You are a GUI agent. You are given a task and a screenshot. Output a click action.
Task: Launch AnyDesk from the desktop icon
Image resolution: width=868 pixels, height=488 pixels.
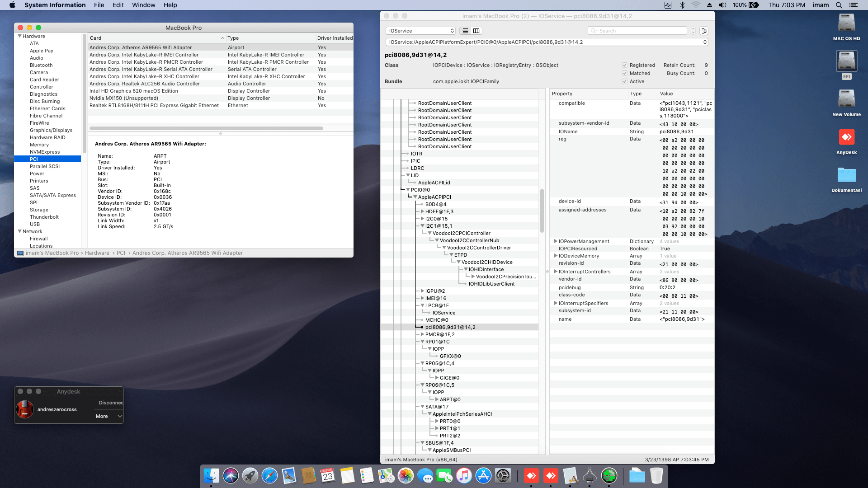click(x=846, y=141)
